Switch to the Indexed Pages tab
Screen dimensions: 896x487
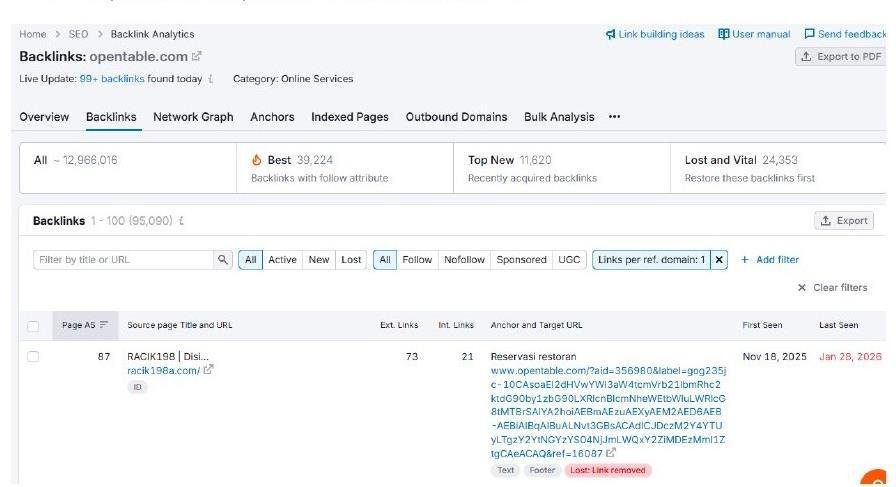[x=350, y=117]
